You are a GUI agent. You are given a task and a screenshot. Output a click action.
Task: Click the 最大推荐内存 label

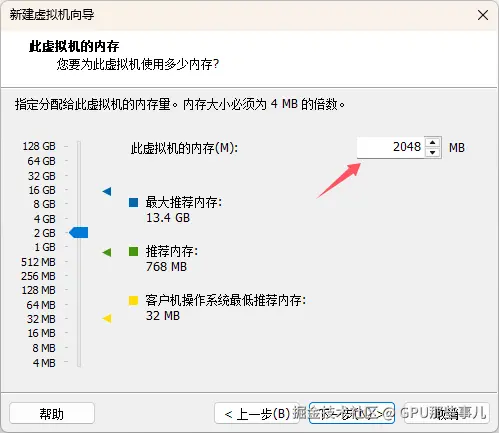pyautogui.click(x=184, y=202)
